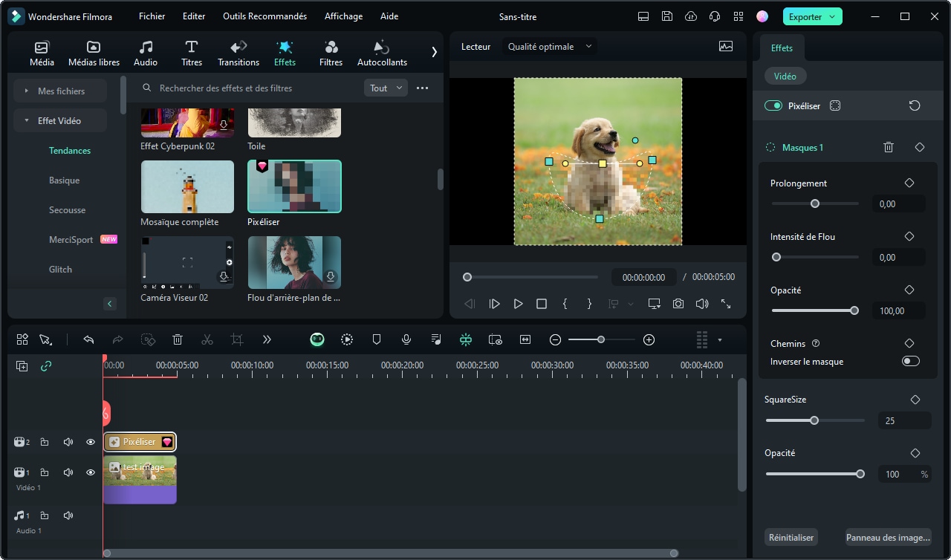Click the Exporter button
This screenshot has height=560, width=951.
pos(812,16)
